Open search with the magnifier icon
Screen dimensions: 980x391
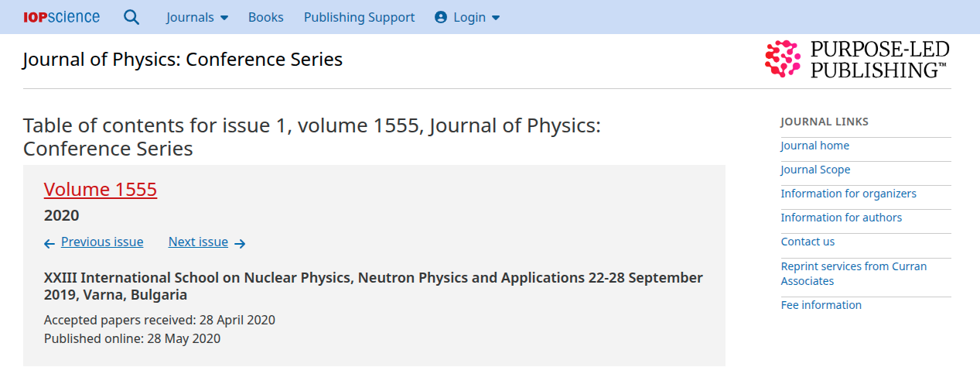coord(131,17)
